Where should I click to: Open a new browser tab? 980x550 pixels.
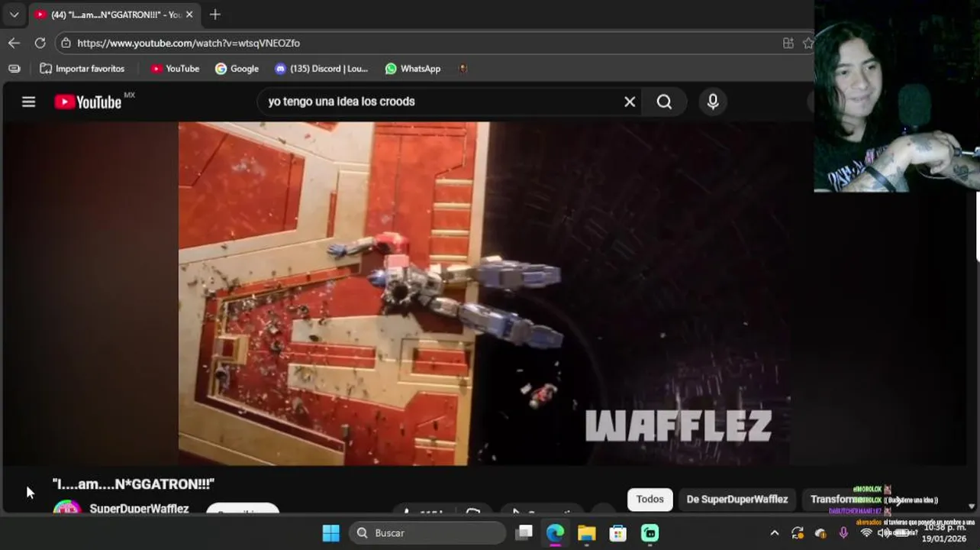coord(215,15)
